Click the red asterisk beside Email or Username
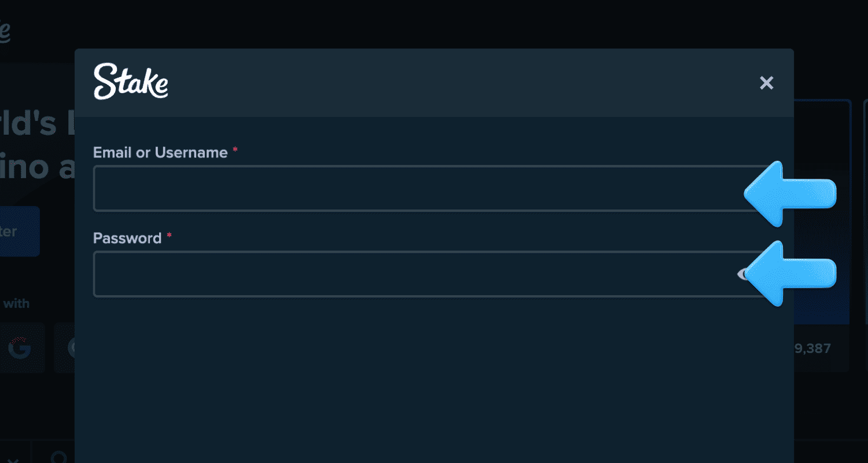 (x=235, y=150)
